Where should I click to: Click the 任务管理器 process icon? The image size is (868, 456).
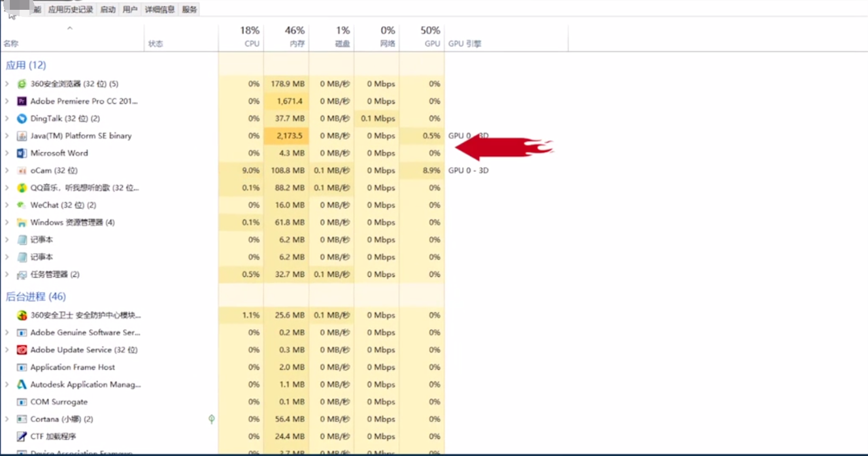(22, 274)
